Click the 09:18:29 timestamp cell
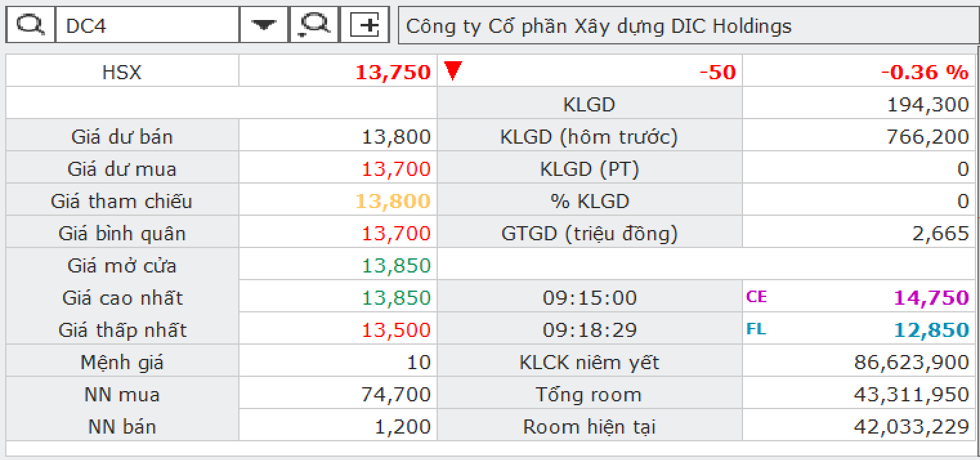The image size is (980, 460). [589, 330]
